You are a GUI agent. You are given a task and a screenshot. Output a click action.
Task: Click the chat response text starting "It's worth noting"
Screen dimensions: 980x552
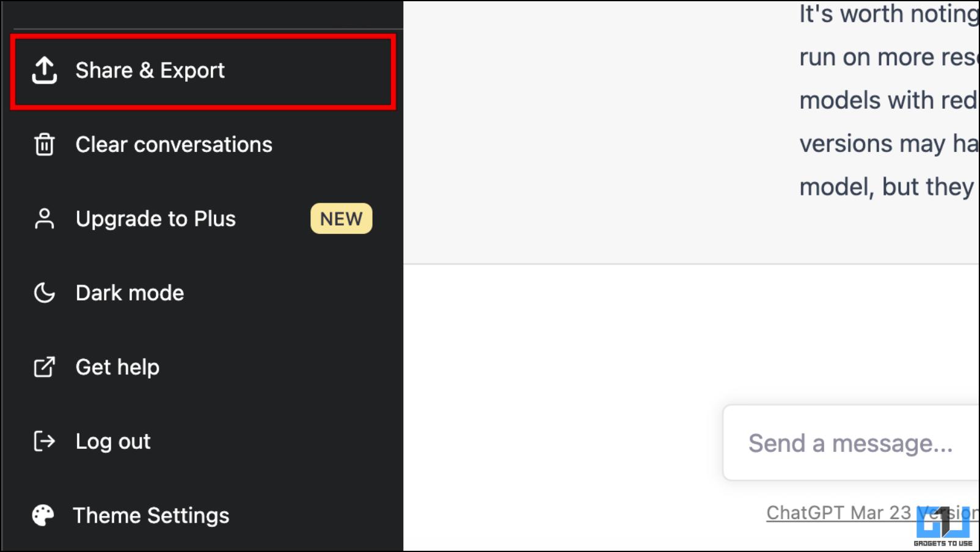click(x=889, y=100)
